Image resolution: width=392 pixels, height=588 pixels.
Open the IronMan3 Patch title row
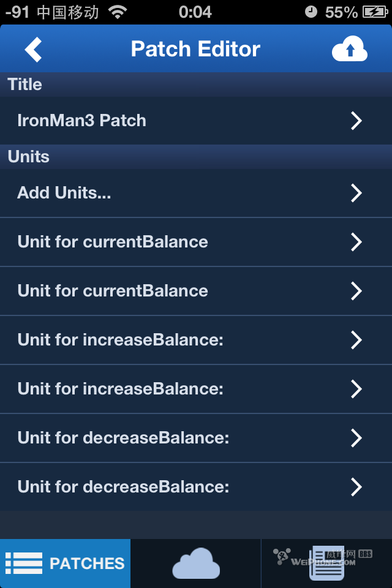[196, 121]
